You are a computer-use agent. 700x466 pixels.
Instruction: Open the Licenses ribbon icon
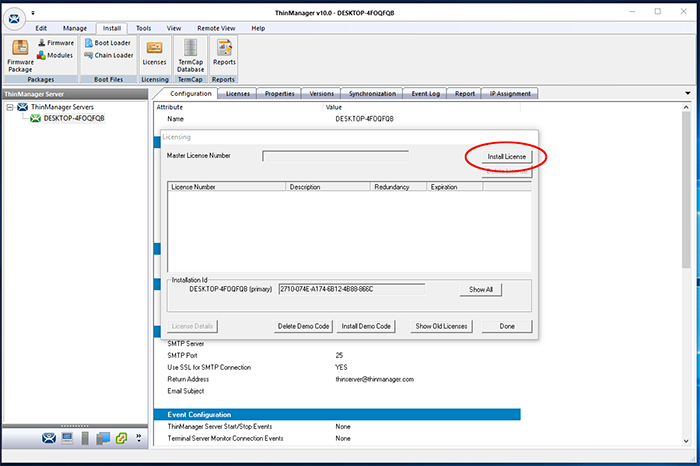click(154, 53)
